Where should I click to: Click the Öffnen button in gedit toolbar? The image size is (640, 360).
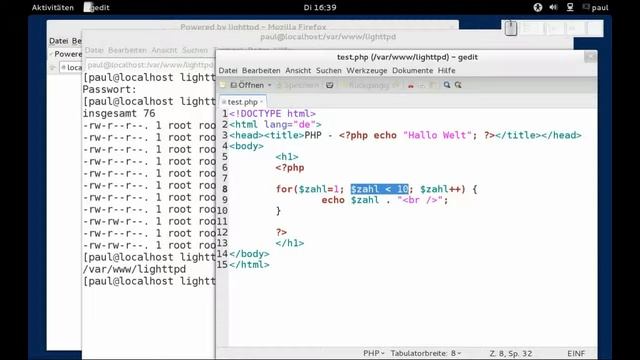(x=247, y=85)
